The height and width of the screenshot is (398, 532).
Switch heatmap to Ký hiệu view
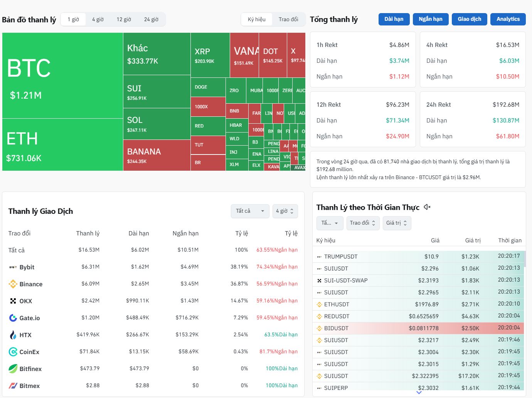(x=257, y=19)
